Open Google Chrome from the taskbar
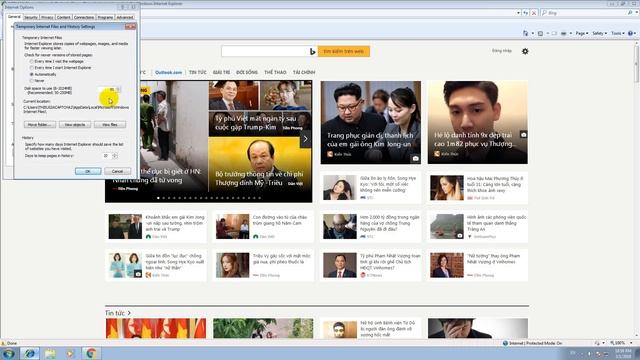 [91, 353]
